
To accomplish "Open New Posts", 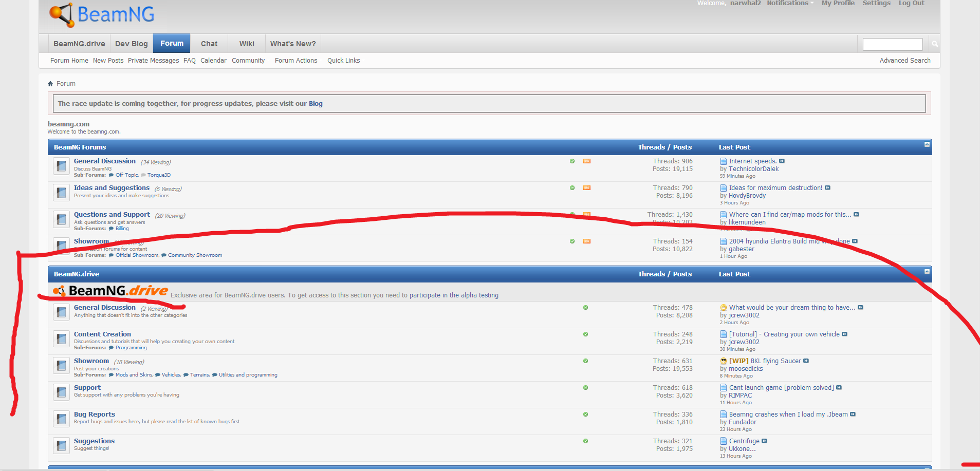I will click(108, 61).
